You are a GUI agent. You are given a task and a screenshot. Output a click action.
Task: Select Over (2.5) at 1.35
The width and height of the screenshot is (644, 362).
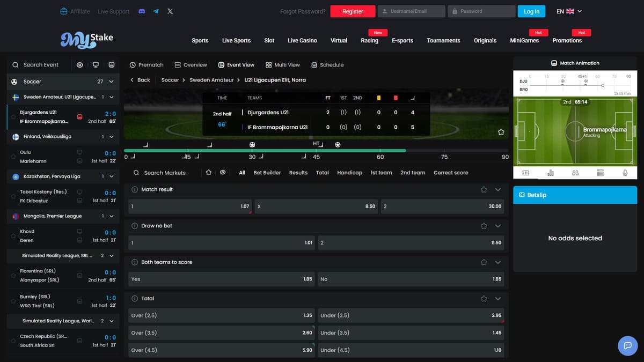pos(222,315)
